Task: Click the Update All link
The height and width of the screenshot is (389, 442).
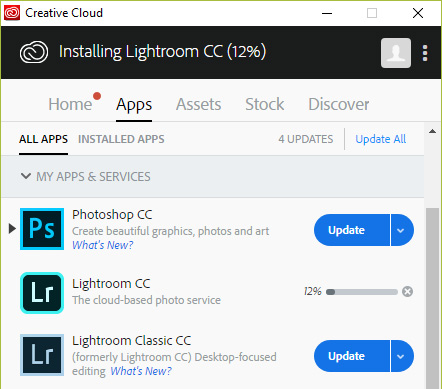Action: [x=381, y=139]
